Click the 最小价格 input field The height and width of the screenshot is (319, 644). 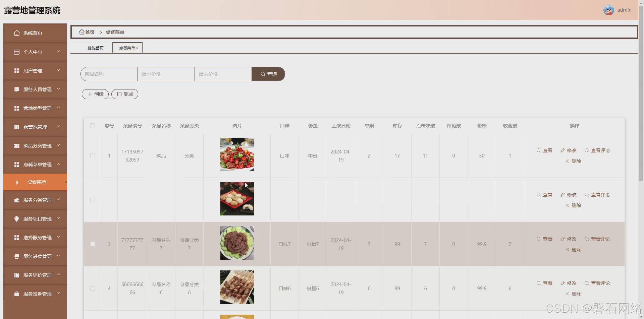click(166, 74)
